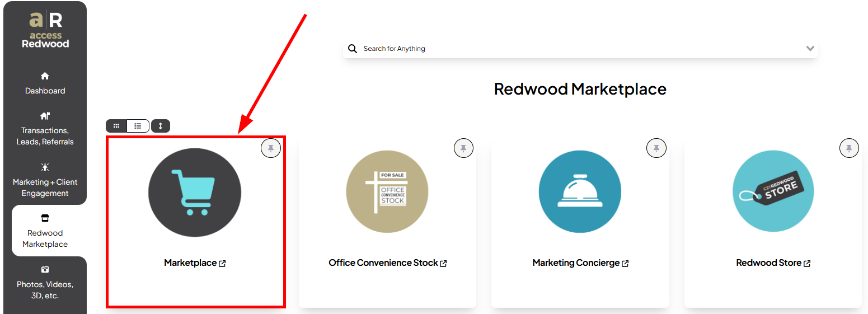
Task: Pin the Redwood Store card
Action: 849,148
